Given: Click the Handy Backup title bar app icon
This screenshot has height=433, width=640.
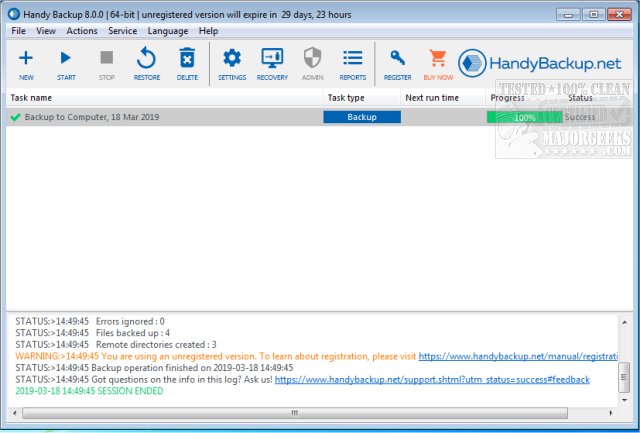Looking at the screenshot, I should (13, 14).
